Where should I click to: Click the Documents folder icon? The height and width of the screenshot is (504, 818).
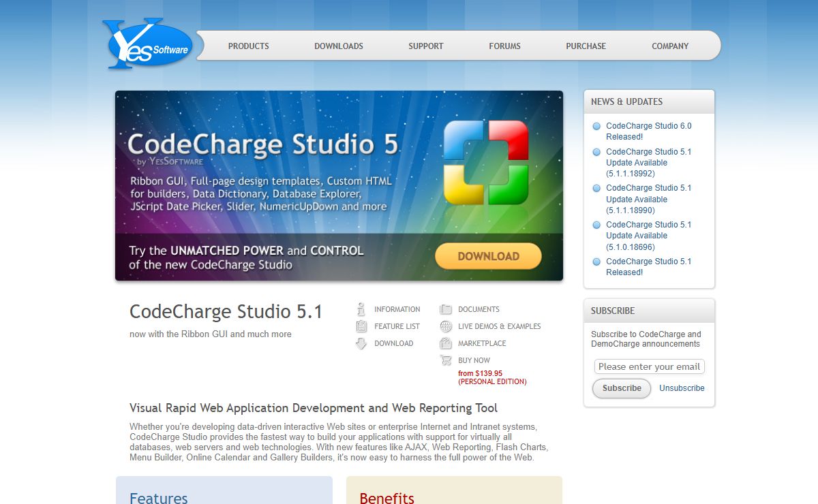coord(446,309)
